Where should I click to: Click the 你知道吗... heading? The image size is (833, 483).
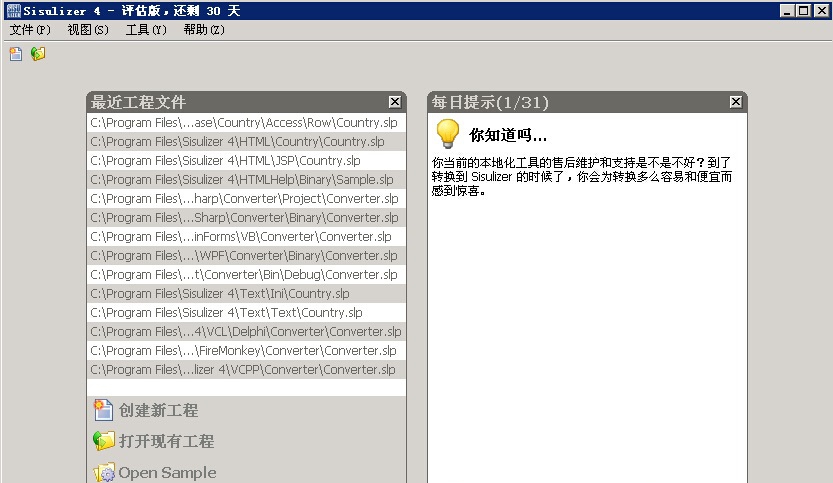(508, 135)
